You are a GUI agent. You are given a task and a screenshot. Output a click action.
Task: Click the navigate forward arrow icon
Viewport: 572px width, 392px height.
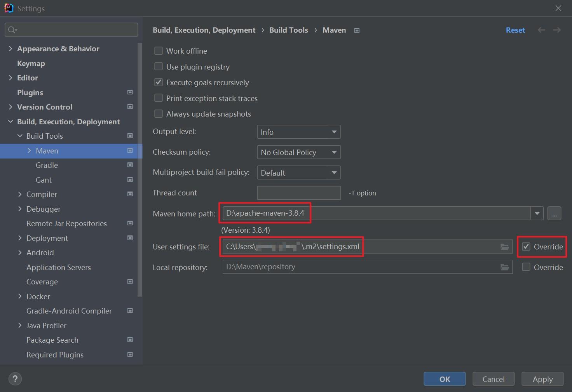[557, 30]
